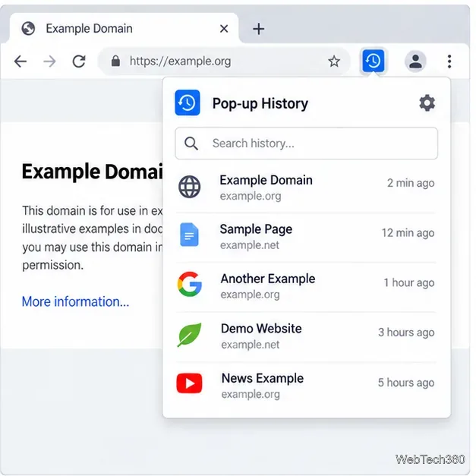The height and width of the screenshot is (476, 476).
Task: Go forward with the forward arrow
Action: tap(49, 61)
